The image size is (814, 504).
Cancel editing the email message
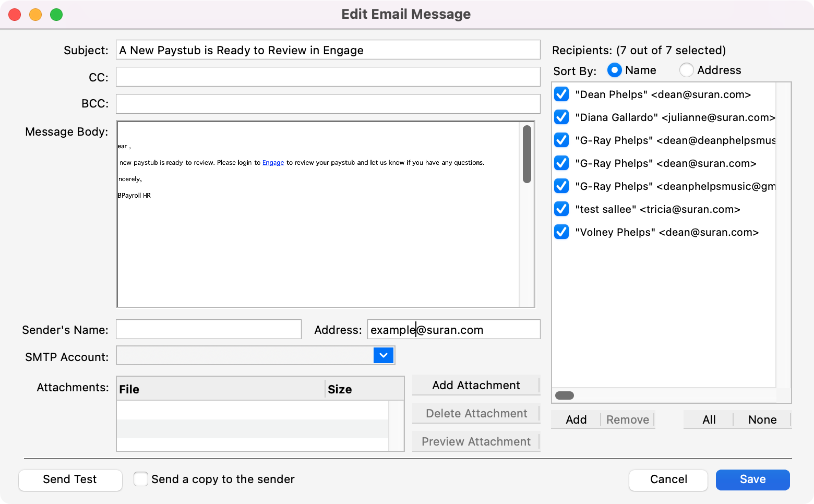[668, 479]
